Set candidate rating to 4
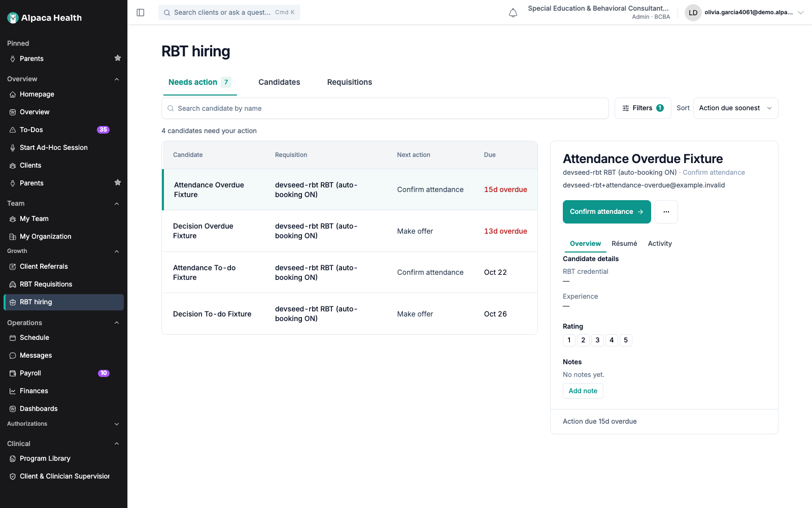Viewport: 812px width, 508px height. [x=612, y=340]
